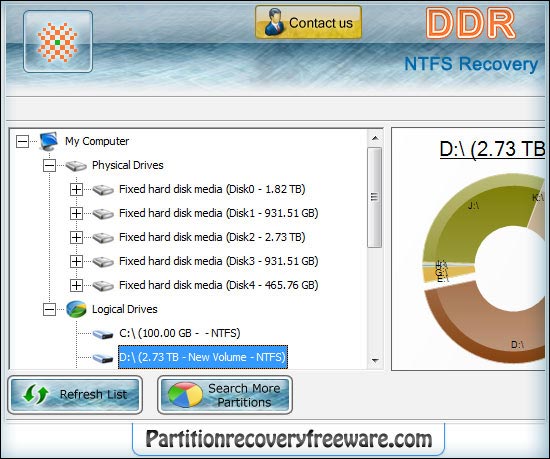Expand the Disk1 931.51 GB node
This screenshot has height=459, width=550.
(76, 214)
